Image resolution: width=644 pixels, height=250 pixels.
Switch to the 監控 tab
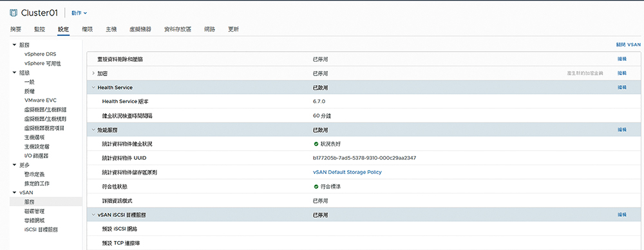coord(40,29)
